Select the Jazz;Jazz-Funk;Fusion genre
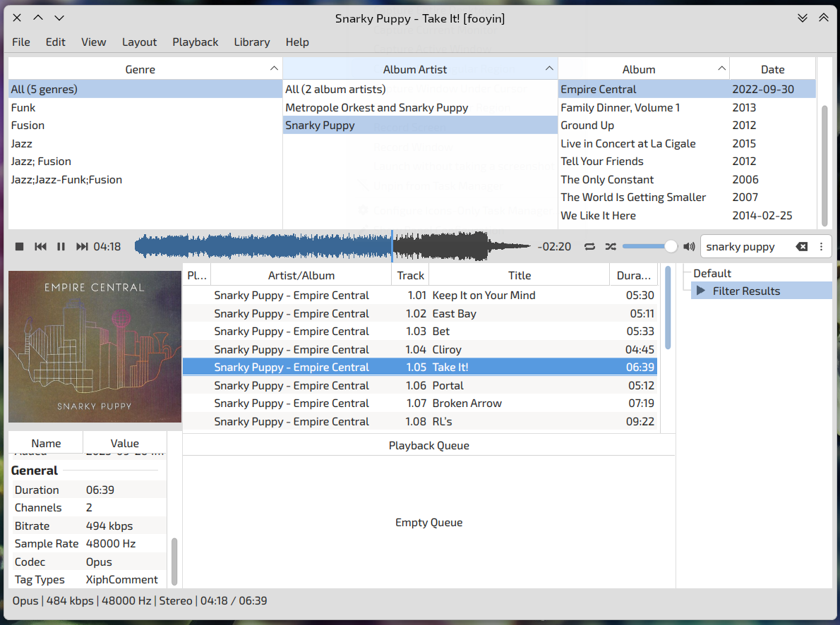 [145, 179]
